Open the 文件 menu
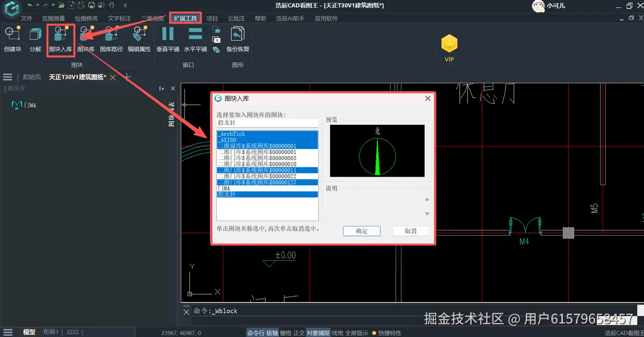Image resolution: width=644 pixels, height=337 pixels. (x=27, y=18)
